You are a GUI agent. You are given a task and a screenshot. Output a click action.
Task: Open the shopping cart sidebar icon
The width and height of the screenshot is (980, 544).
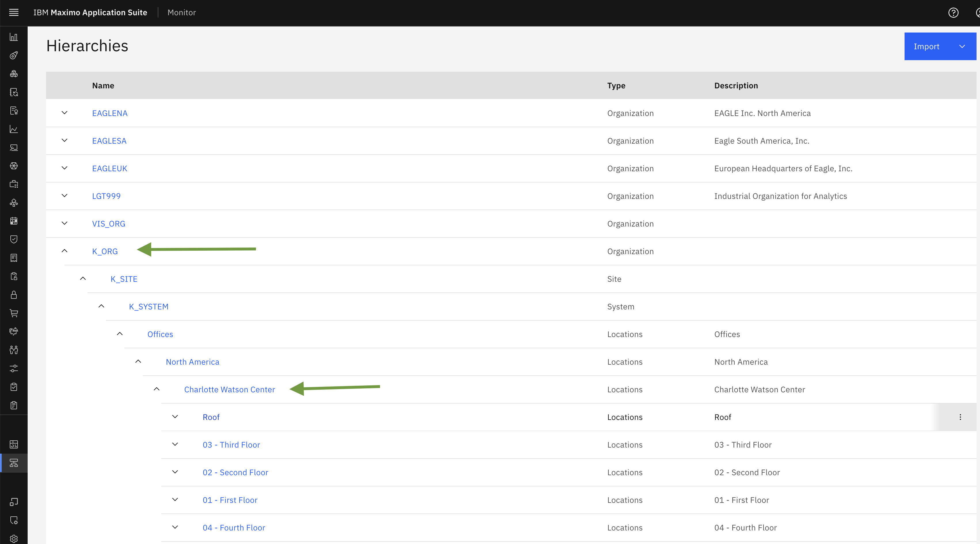pyautogui.click(x=14, y=313)
